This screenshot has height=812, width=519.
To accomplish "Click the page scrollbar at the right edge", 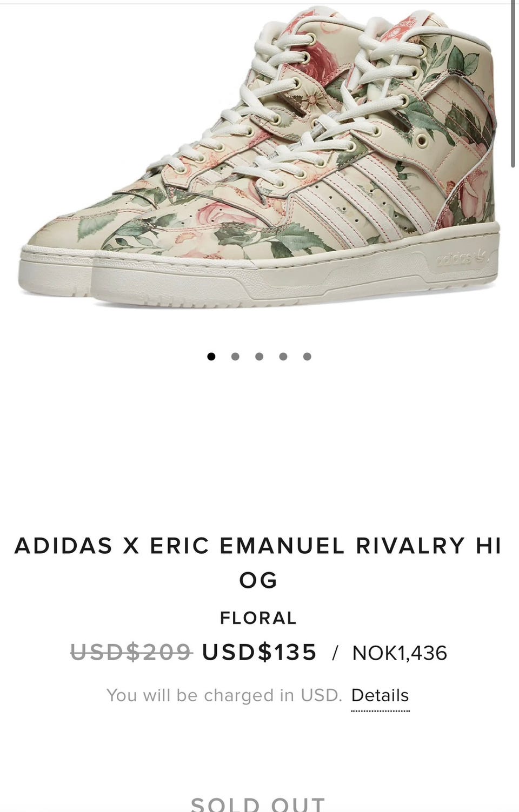I will tap(513, 84).
